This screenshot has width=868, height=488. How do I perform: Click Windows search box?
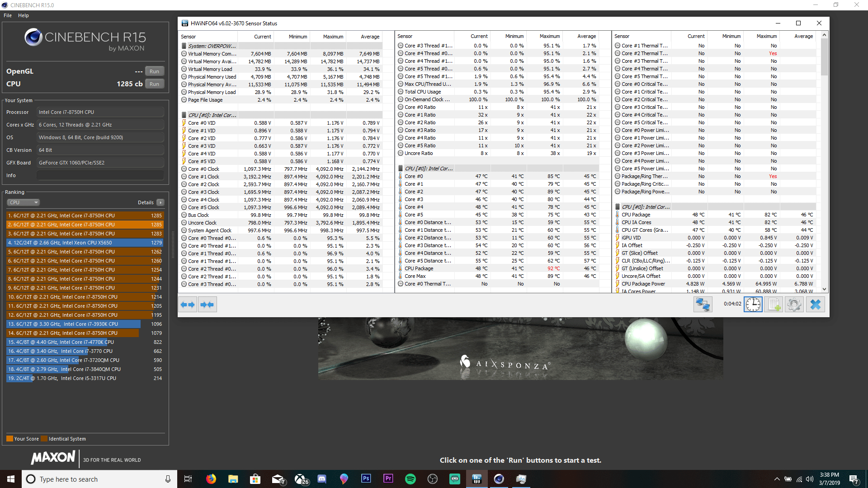tap(99, 479)
